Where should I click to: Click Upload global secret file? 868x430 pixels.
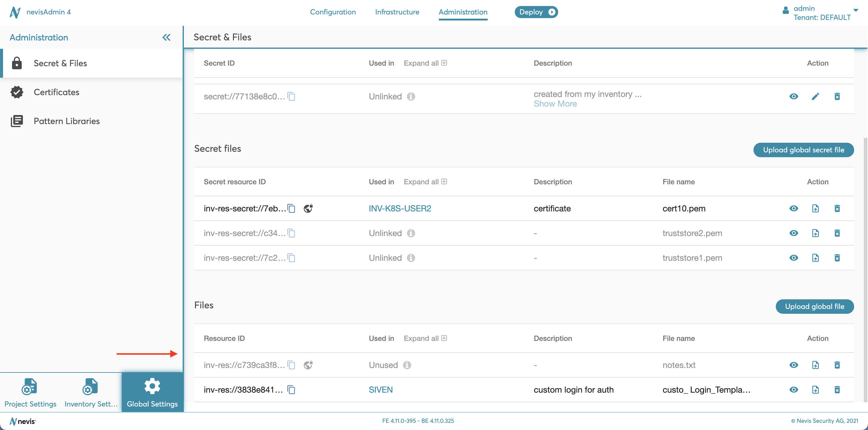click(804, 150)
